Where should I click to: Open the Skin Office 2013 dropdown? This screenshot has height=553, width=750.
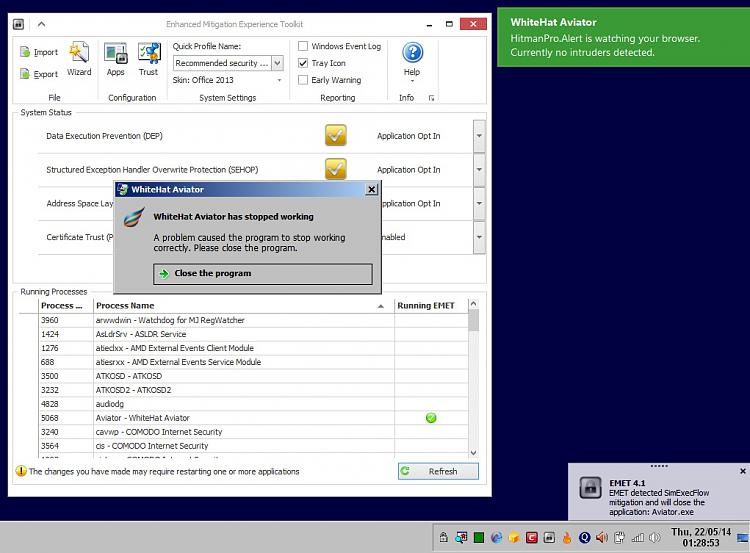click(279, 80)
